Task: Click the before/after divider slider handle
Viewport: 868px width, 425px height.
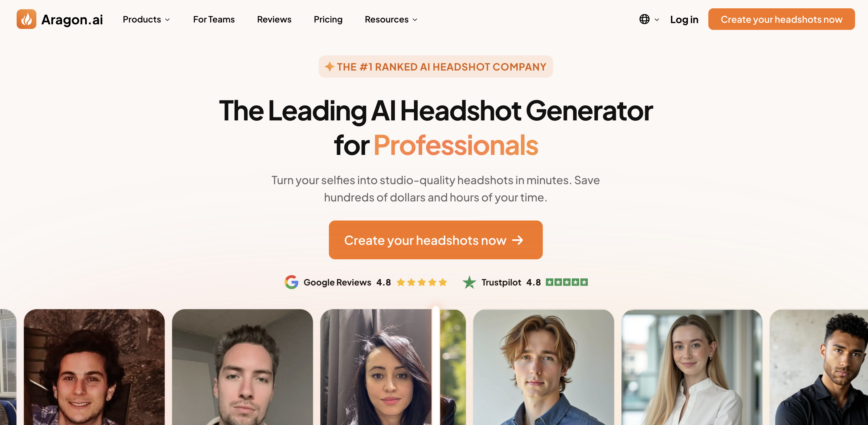Action: pyautogui.click(x=436, y=365)
